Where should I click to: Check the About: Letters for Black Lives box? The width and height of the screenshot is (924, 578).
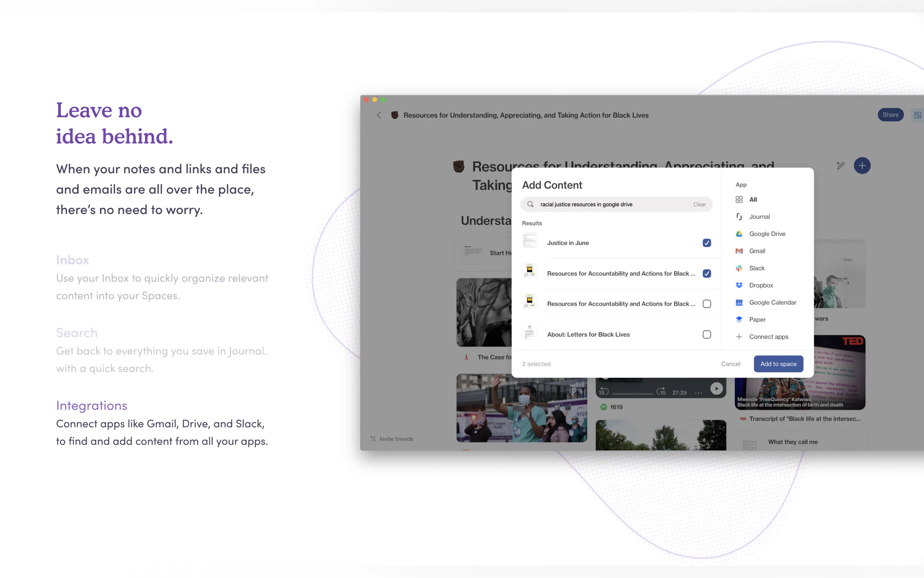coord(707,334)
